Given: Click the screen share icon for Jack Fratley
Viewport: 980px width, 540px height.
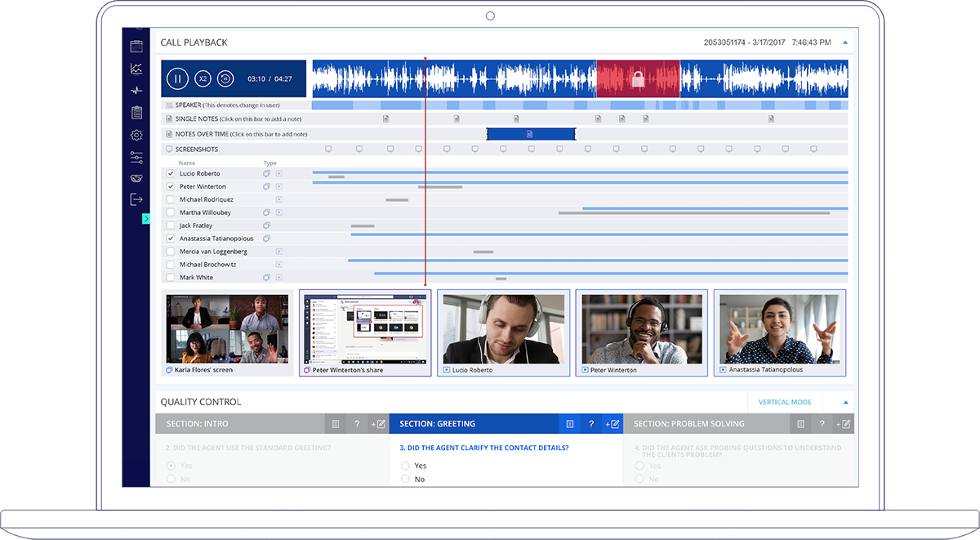Looking at the screenshot, I should 266,225.
